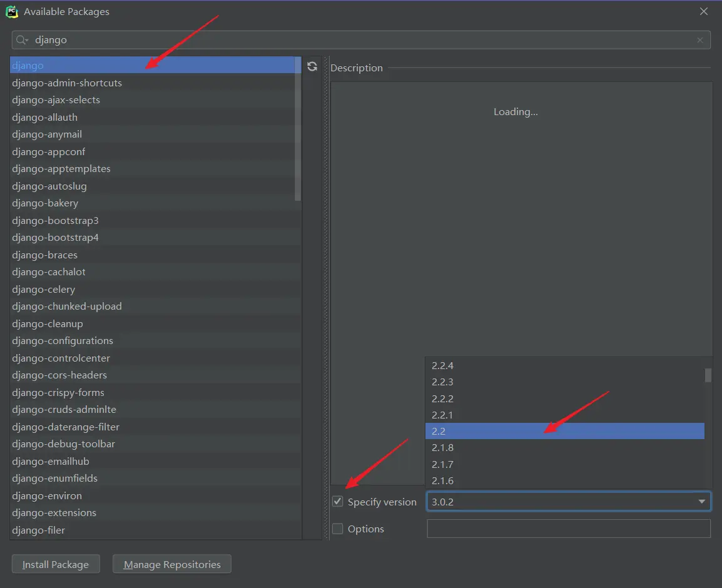Select django-bootstrap3 package
Screen dimensions: 722x588
(155, 221)
